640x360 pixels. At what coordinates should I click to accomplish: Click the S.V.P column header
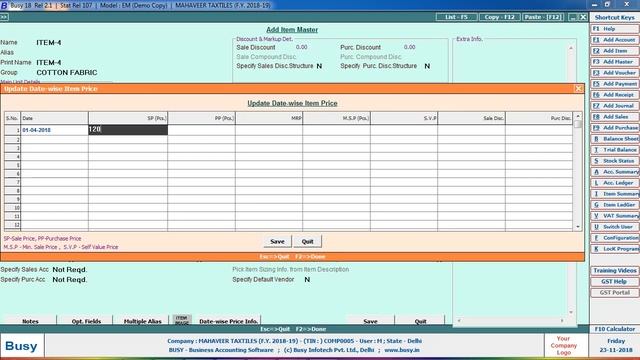tap(404, 118)
